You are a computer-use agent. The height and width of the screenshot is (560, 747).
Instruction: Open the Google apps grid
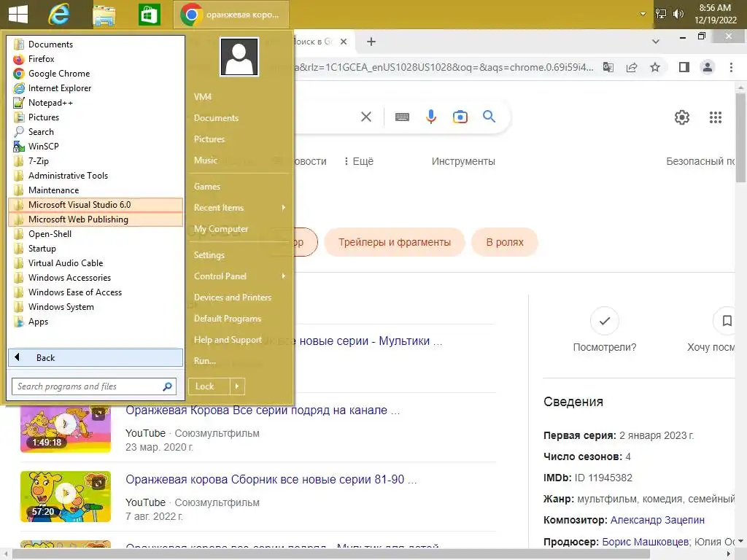[x=716, y=117]
